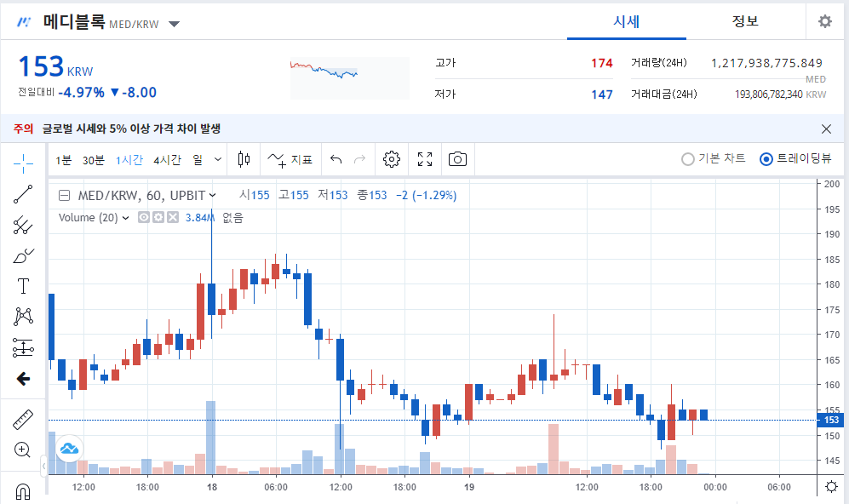Open the indicators menu (지표)

tap(290, 160)
